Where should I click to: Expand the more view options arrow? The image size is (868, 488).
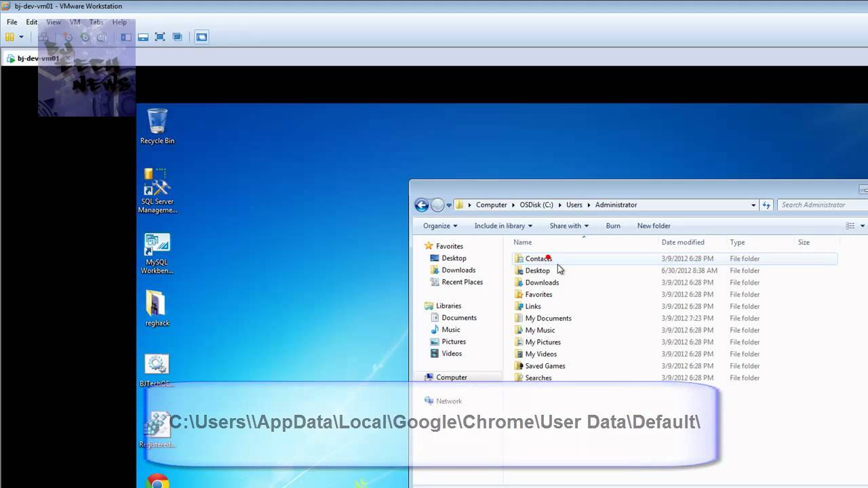point(863,226)
